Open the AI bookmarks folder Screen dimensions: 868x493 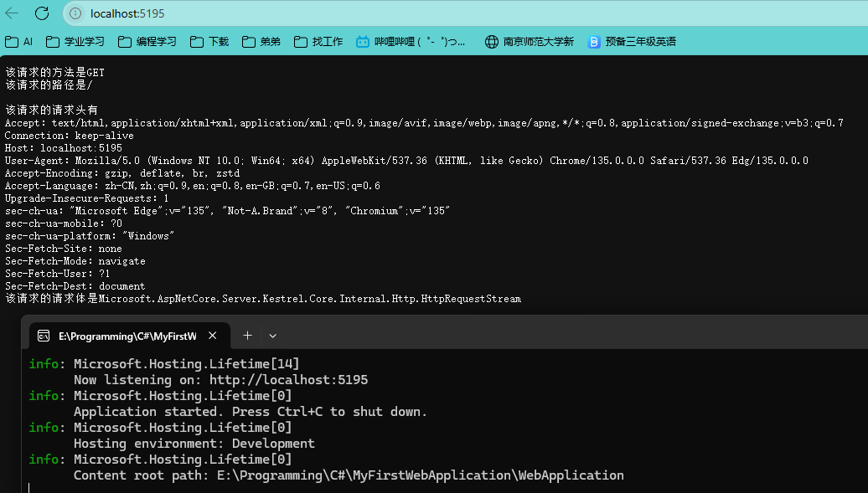pos(19,41)
